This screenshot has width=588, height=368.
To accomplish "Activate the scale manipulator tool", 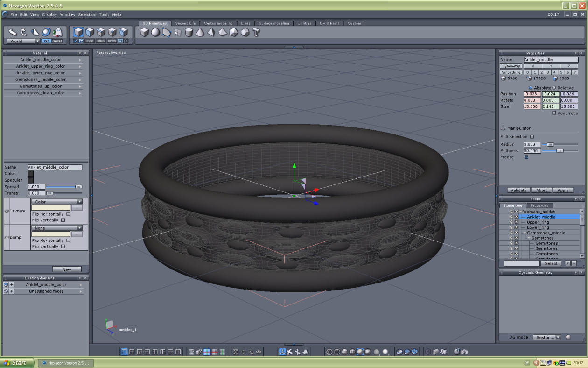I will pyautogui.click(x=35, y=32).
